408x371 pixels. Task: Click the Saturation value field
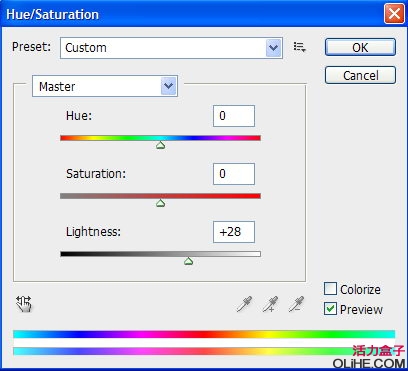[x=234, y=174]
